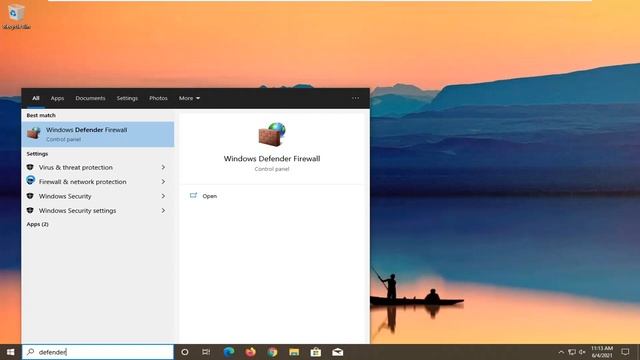
Task: Switch to the Settings search tab
Action: [x=127, y=98]
